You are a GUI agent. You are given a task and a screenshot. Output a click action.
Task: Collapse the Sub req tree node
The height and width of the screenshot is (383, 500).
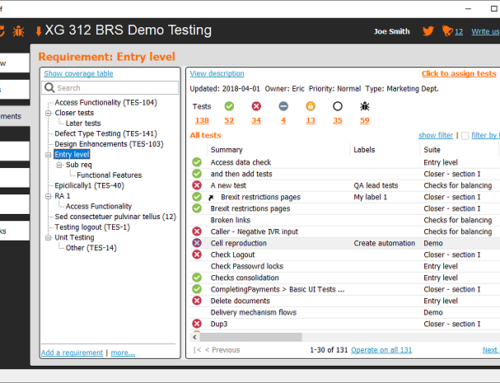coord(59,165)
